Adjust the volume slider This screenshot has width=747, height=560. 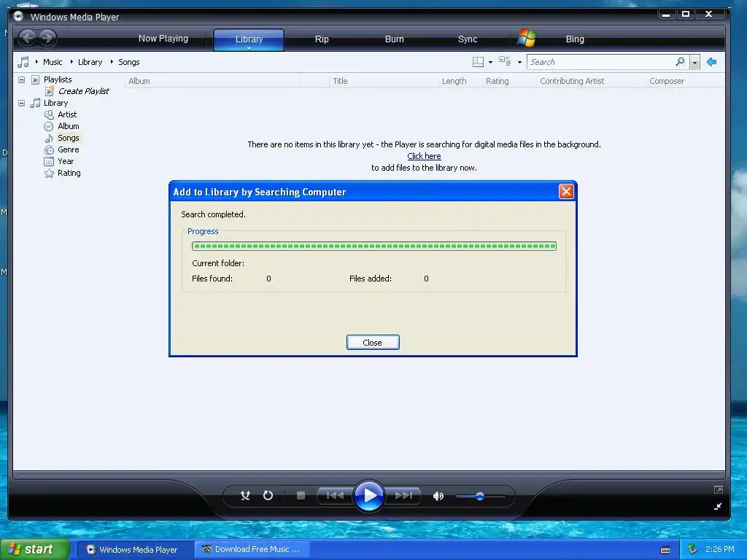(480, 496)
